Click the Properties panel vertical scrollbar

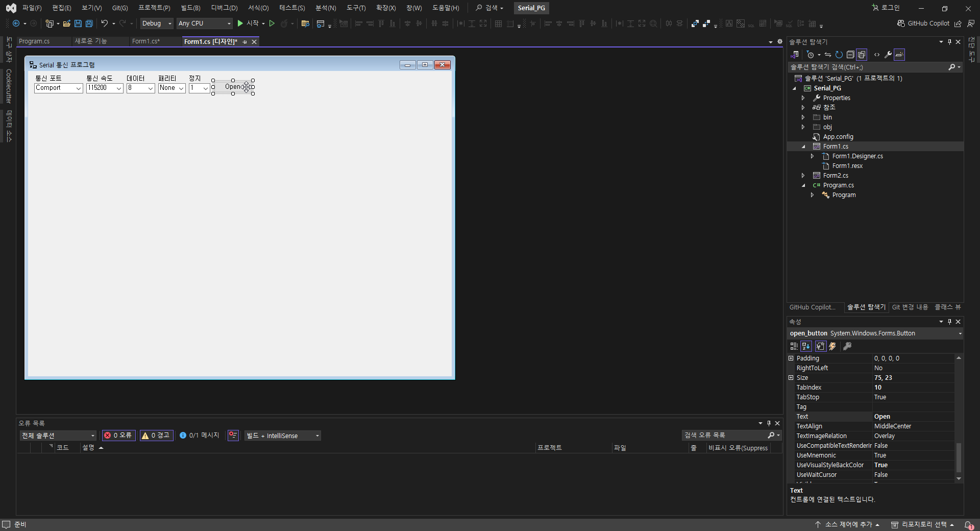959,457
